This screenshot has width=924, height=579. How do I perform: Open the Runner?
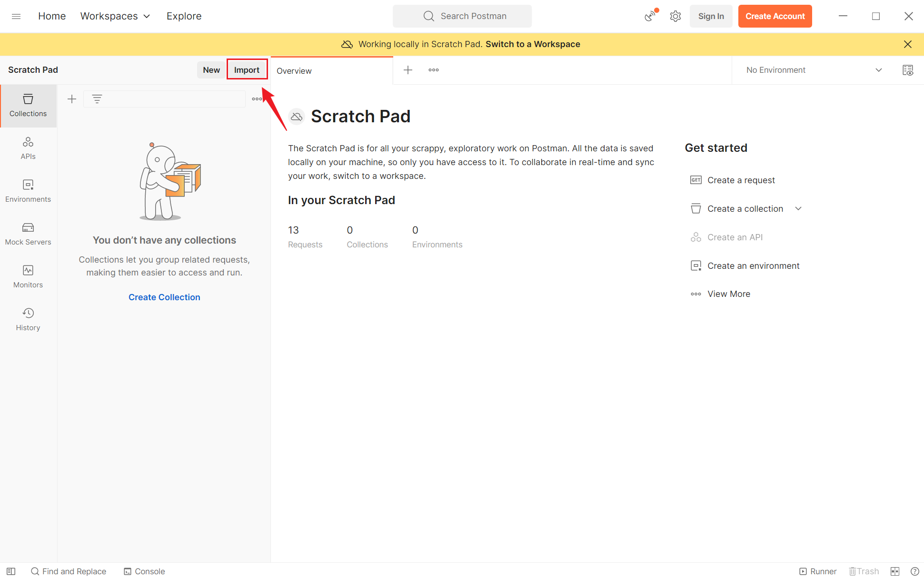818,571
